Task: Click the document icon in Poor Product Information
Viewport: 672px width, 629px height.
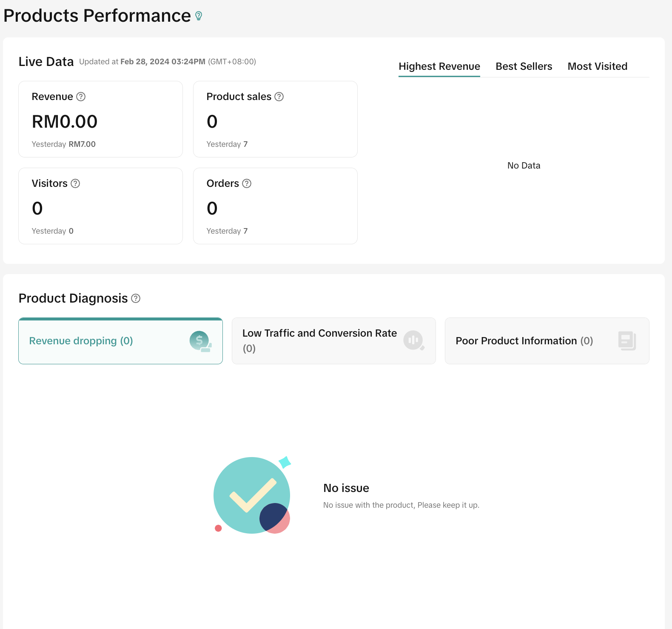Action: point(626,341)
